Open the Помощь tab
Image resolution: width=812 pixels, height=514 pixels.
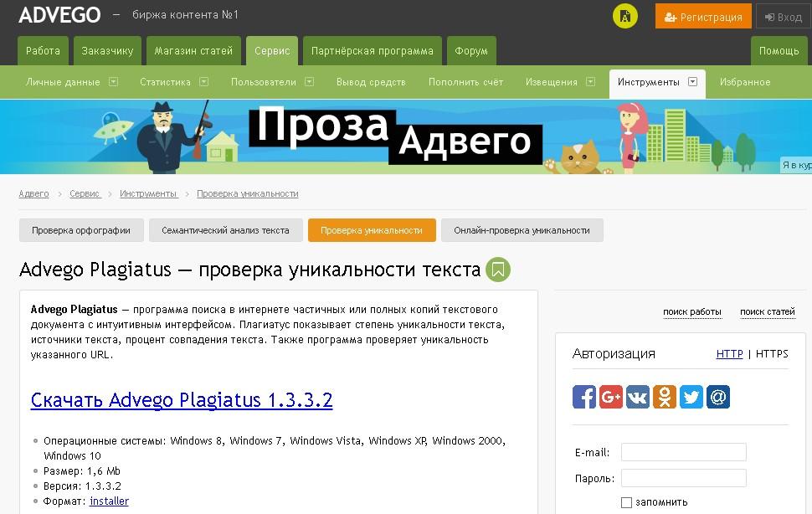click(x=779, y=51)
